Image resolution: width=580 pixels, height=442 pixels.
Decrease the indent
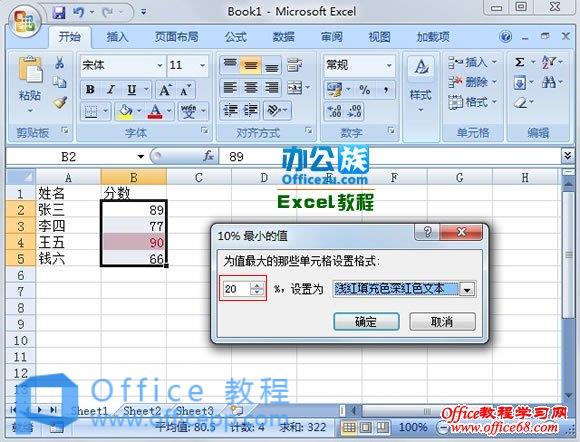point(230,110)
